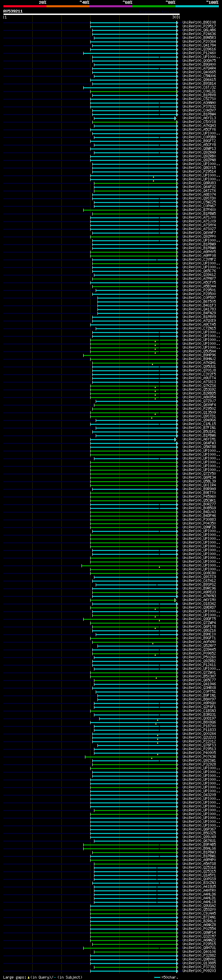Screen dimensions: 222x980
Task: Click the red 20% identity legend segment
Action: (25, 6)
